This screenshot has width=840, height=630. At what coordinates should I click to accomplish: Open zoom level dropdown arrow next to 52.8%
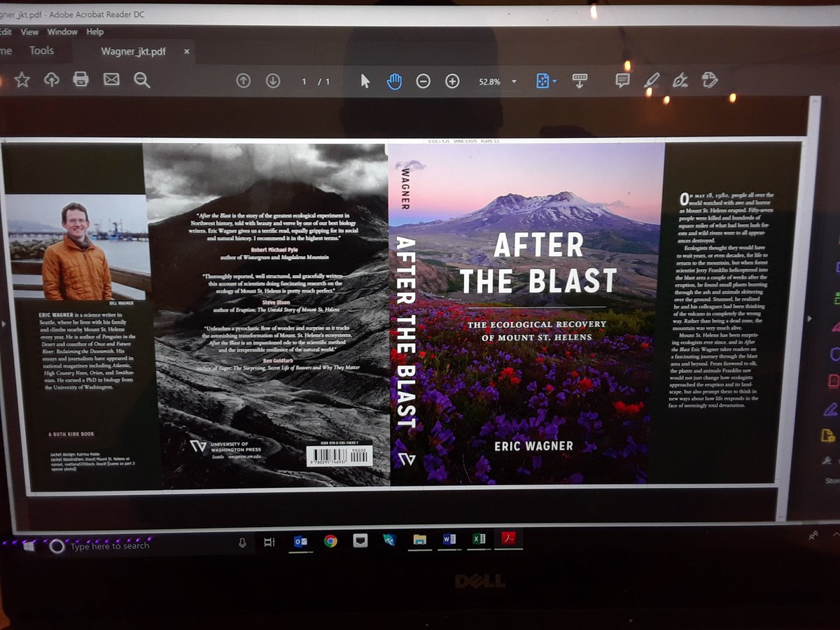[x=514, y=82]
